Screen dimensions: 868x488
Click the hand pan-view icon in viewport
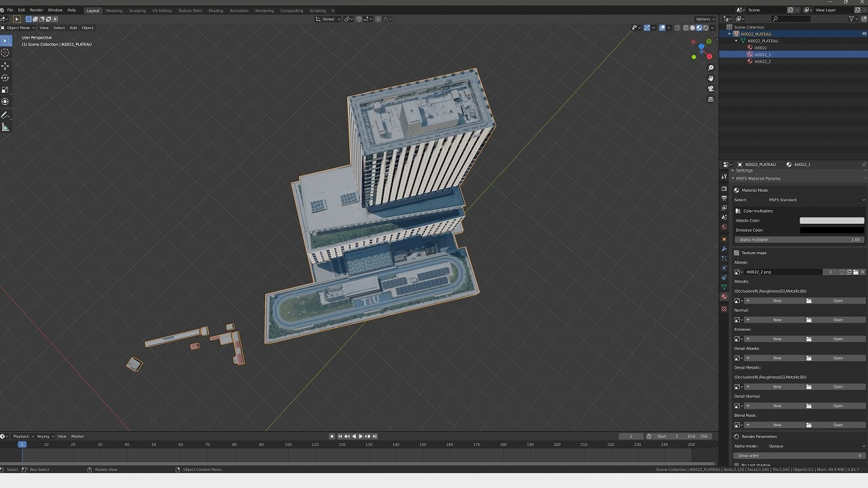711,78
